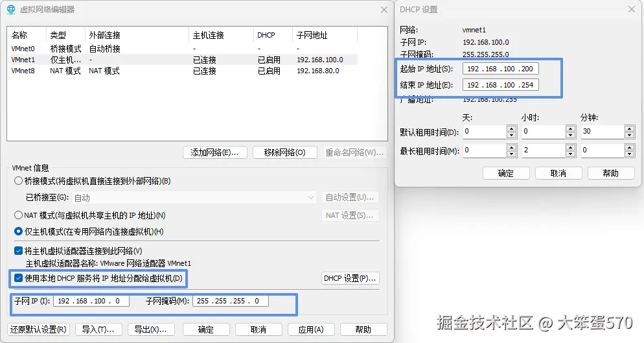This screenshot has height=343, width=644.
Task: Select the NAT 模式 radio button
Action: click(x=18, y=215)
